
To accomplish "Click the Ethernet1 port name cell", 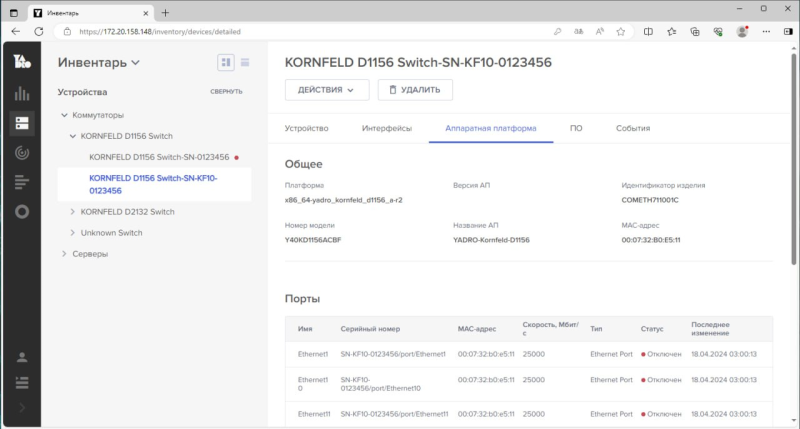I will point(313,354).
